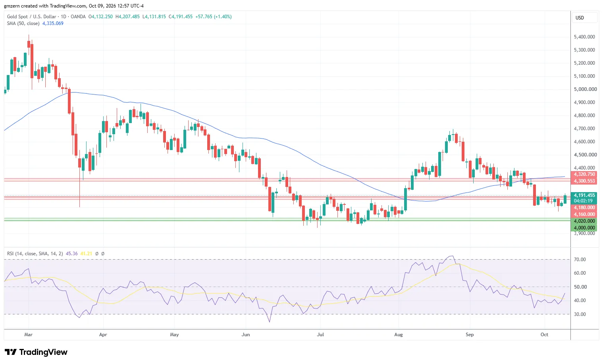The height and width of the screenshot is (364, 603).
Task: Click the SMA value 4,335.069
Action: (x=53, y=23)
